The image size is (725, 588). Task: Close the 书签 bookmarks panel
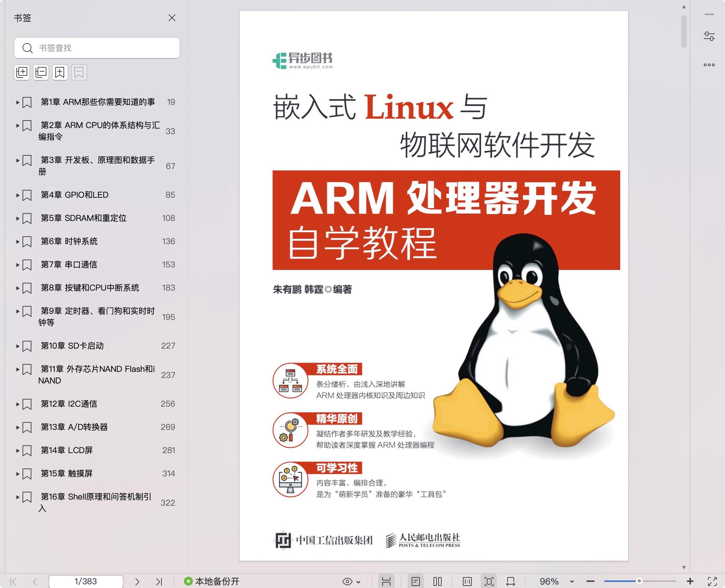172,18
